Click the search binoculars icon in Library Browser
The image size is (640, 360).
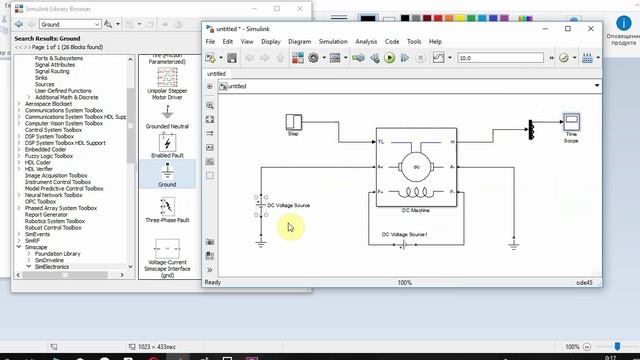tap(108, 24)
